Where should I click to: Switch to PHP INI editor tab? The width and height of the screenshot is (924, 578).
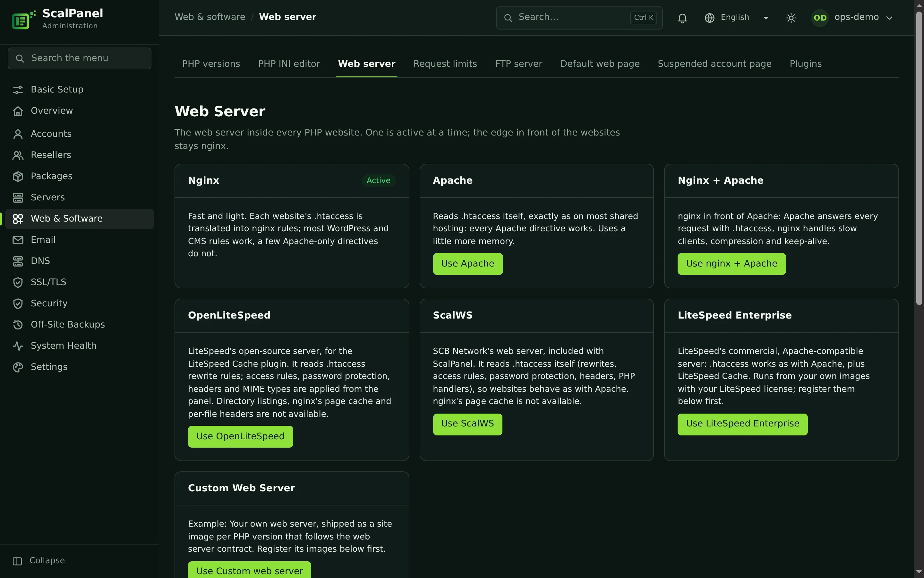coord(289,64)
